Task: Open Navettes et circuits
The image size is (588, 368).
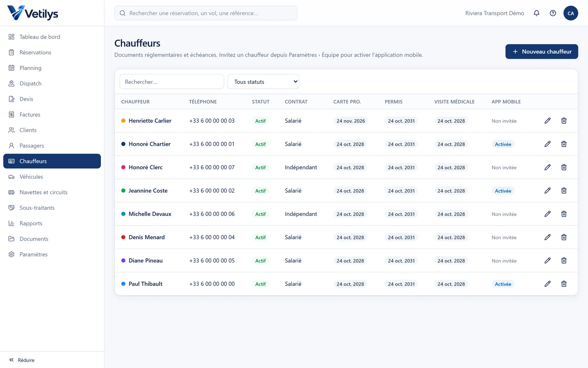Action: pos(52,192)
